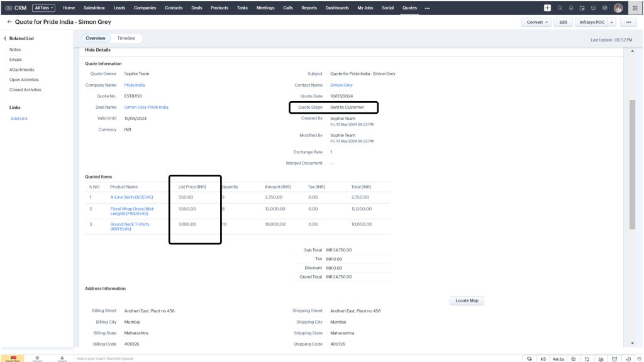Open the Companies module tab
This screenshot has width=644, height=362.
pyautogui.click(x=145, y=8)
